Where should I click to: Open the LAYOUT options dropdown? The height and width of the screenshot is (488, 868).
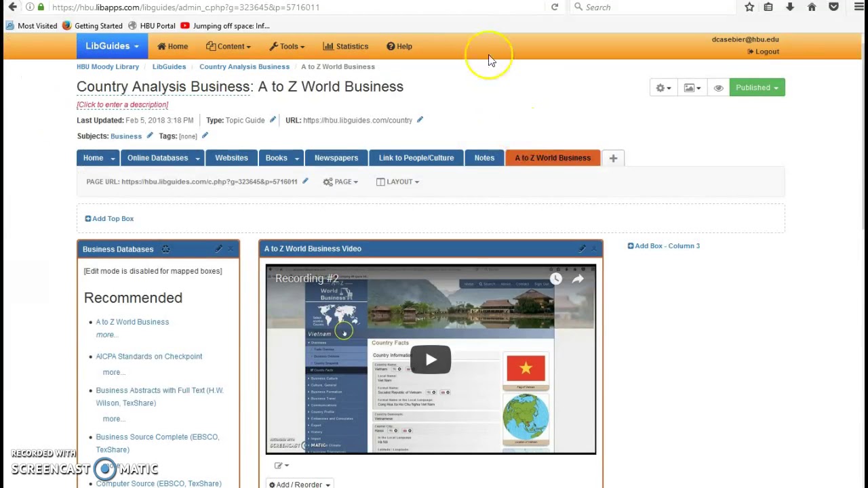[397, 182]
